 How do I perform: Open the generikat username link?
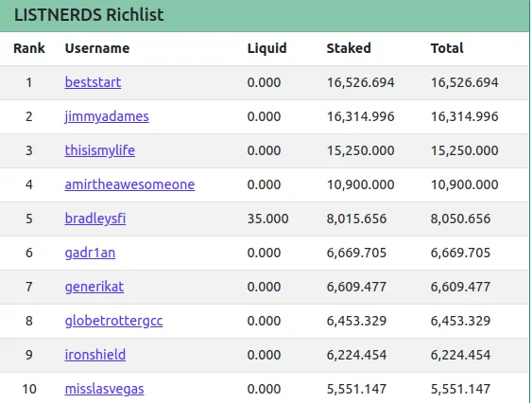click(x=94, y=288)
